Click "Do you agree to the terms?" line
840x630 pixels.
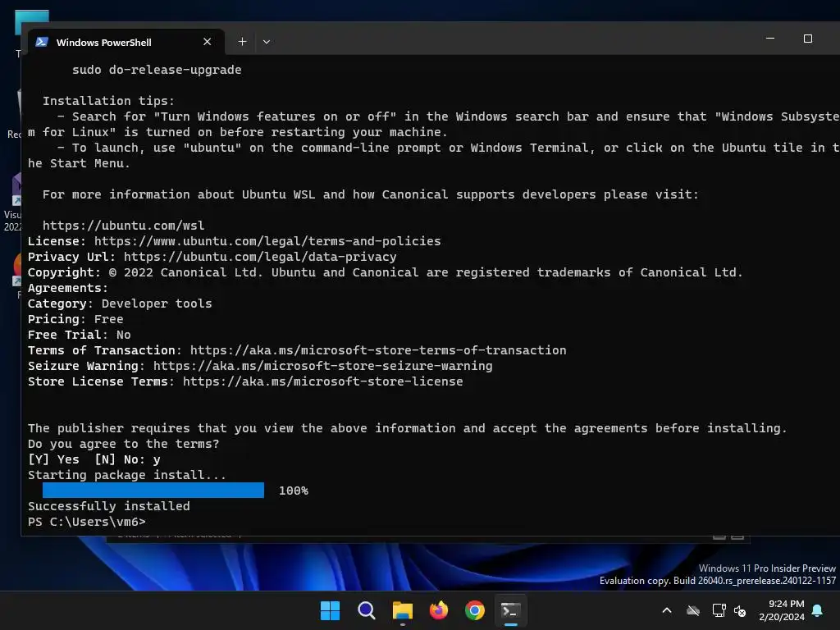[x=124, y=444]
